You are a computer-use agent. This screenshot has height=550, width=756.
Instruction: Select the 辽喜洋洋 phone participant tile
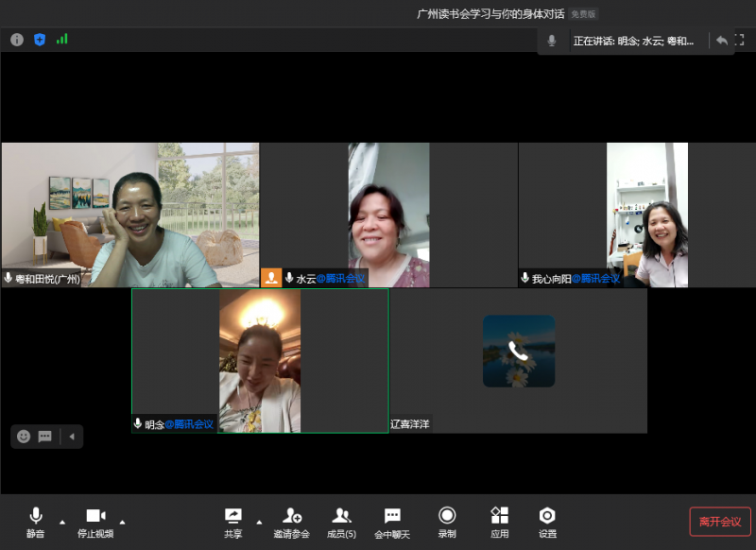tap(518, 360)
